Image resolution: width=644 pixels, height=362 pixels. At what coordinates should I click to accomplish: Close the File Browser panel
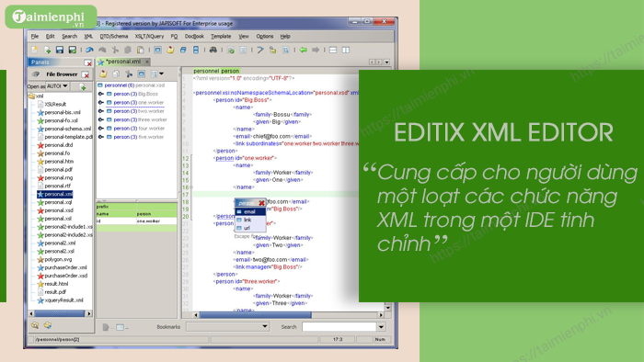[86, 74]
